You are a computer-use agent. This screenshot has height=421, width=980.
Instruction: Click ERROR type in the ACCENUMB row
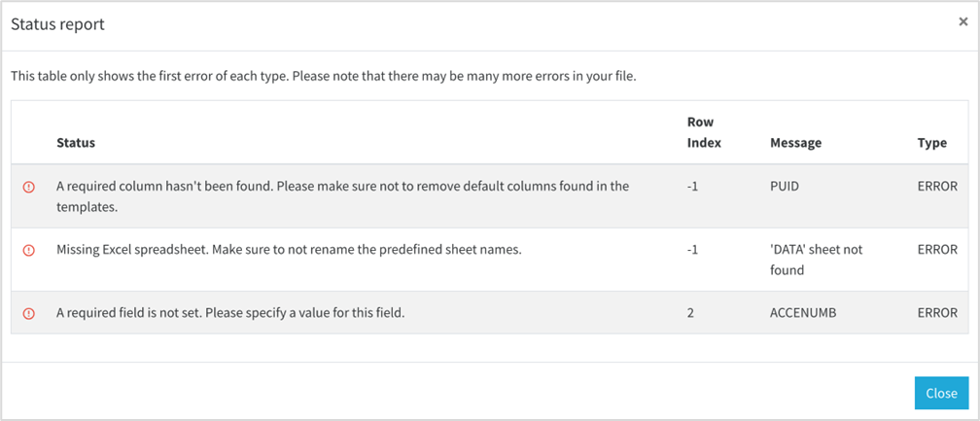[x=937, y=313]
